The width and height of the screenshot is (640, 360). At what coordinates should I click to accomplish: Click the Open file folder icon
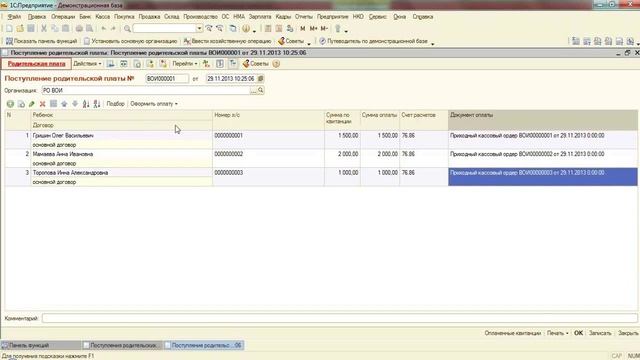pos(20,29)
